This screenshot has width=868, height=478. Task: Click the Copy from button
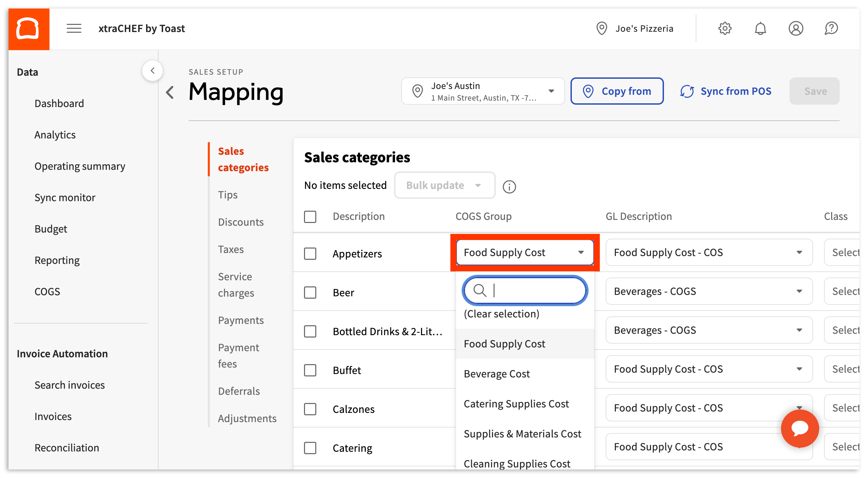pos(617,91)
